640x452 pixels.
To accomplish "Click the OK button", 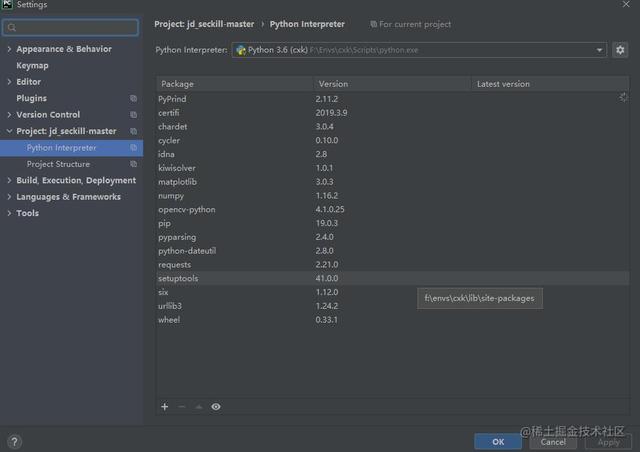I will (498, 442).
